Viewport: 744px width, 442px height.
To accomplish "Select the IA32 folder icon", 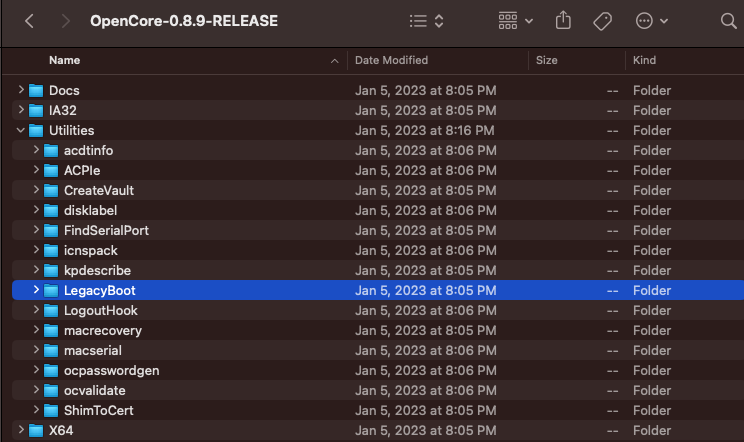I will 36,110.
